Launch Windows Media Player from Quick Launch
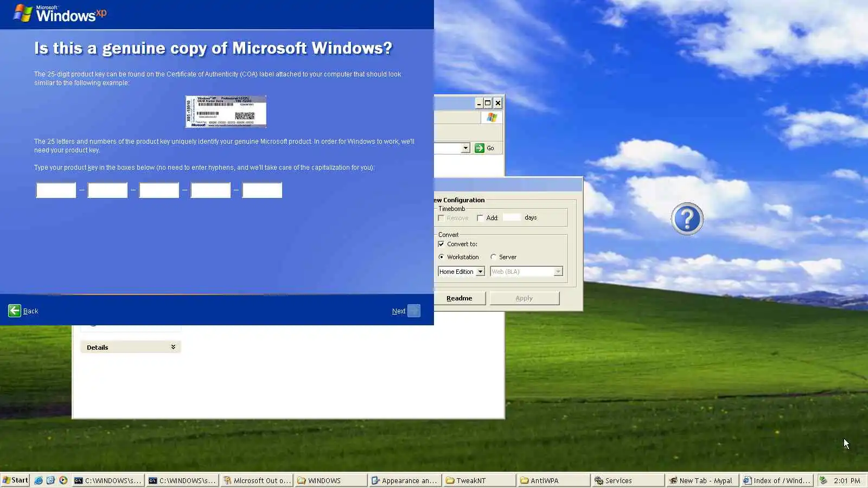This screenshot has width=868, height=488. (x=63, y=480)
